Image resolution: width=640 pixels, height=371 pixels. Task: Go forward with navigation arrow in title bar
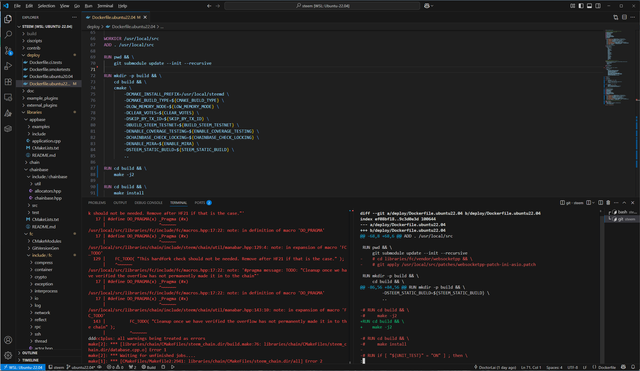pyautogui.click(x=218, y=6)
